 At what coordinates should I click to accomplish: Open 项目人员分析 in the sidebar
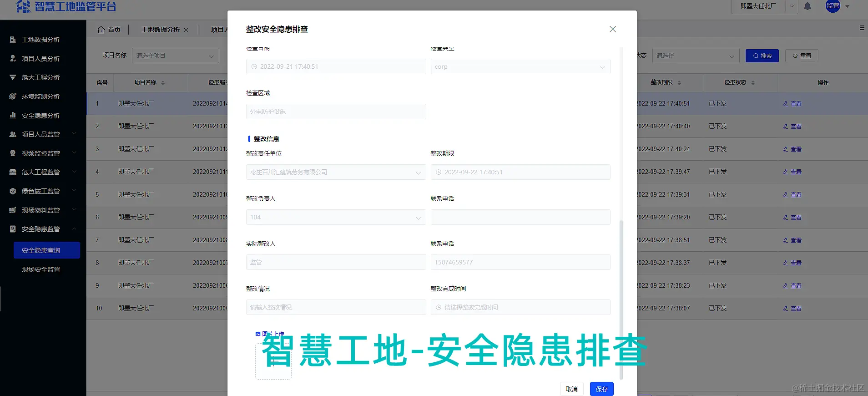coord(41,59)
